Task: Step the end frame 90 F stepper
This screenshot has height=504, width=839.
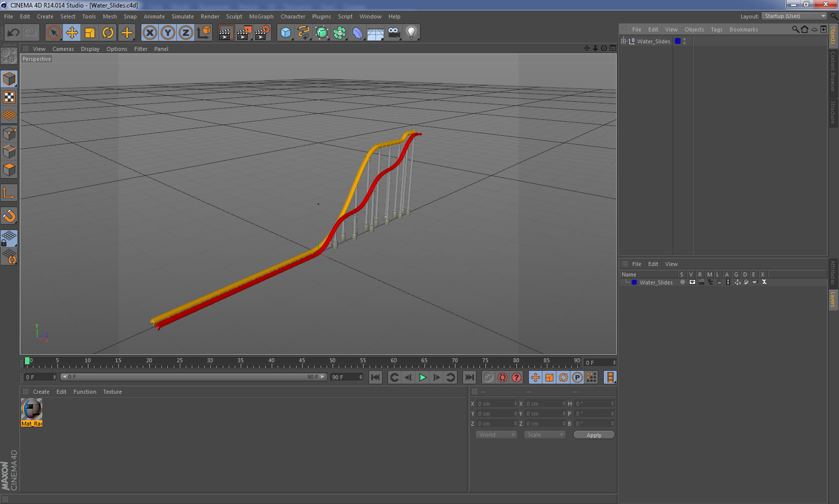Action: 361,377
